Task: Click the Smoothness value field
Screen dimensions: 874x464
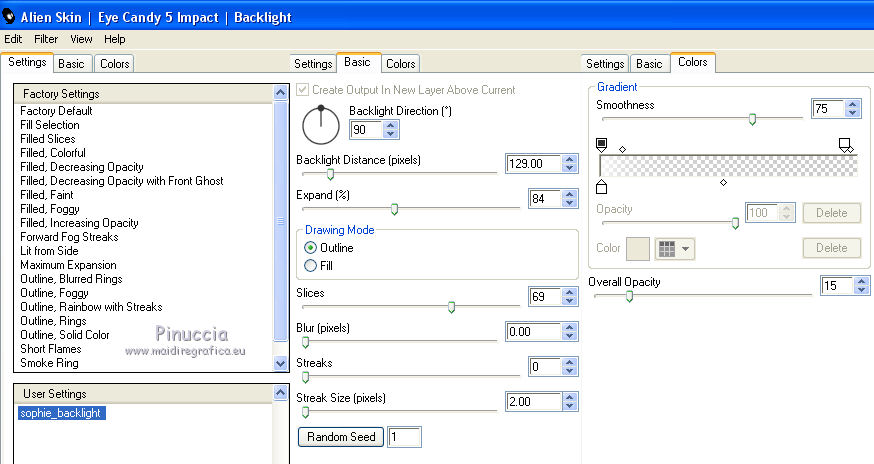Action: (x=827, y=108)
